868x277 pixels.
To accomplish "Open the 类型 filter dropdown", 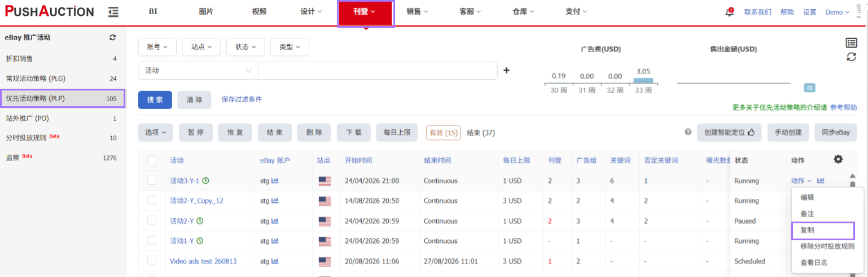I will coord(290,47).
